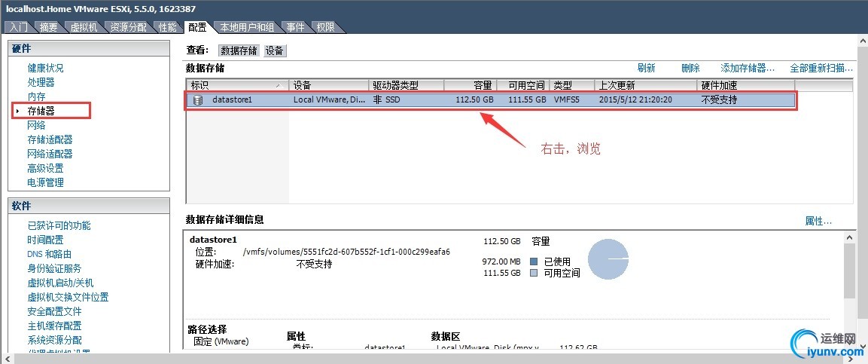
Task: Open the 入门 tab
Action: click(19, 27)
